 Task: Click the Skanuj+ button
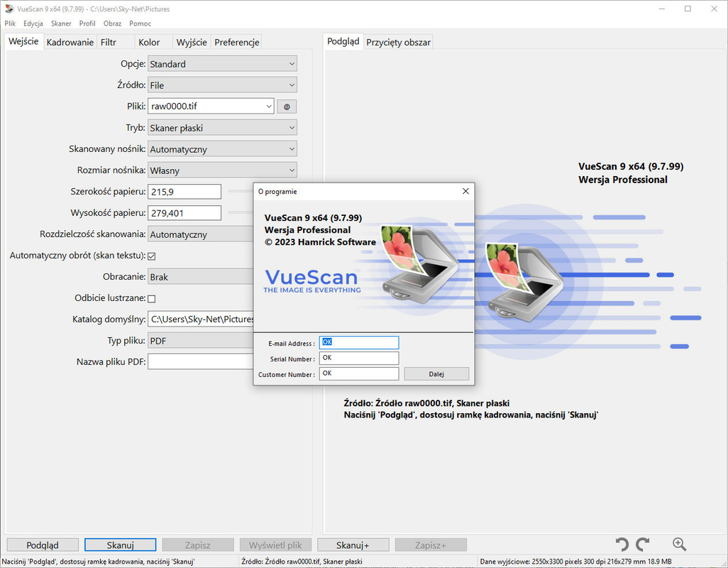[x=353, y=545]
